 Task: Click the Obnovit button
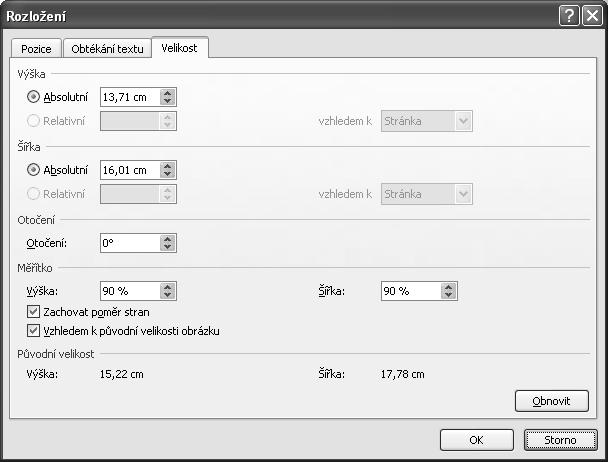552,401
